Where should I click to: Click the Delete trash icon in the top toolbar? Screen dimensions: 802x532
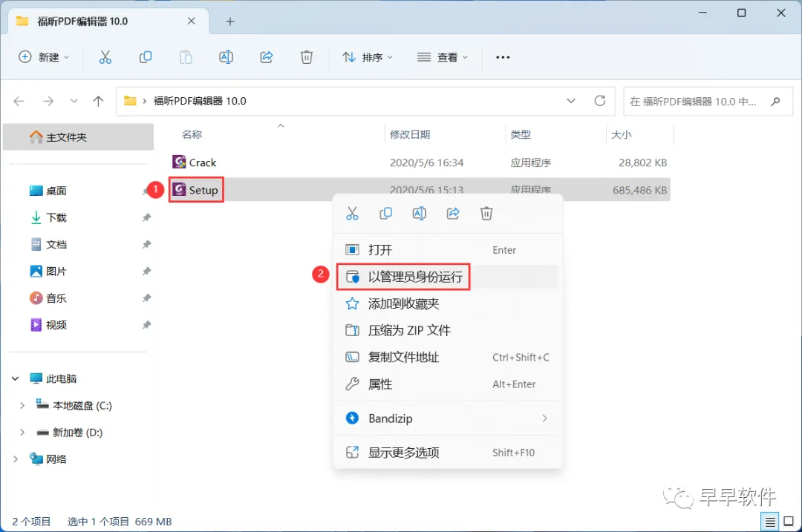click(307, 57)
